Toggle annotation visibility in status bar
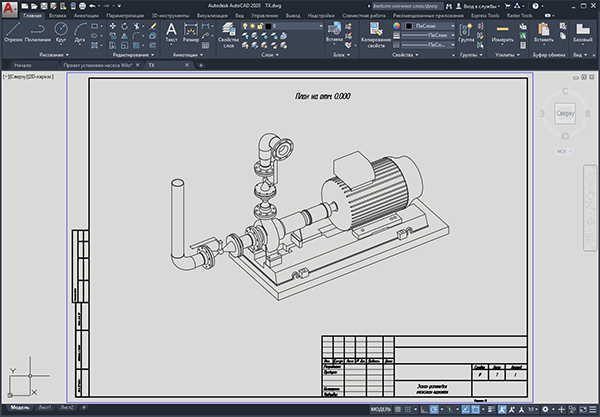The width and height of the screenshot is (600, 417). coord(502,409)
